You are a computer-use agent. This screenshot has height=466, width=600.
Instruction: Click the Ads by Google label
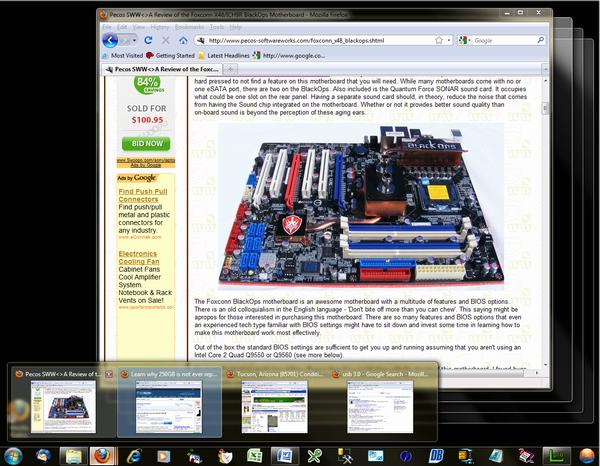click(137, 178)
